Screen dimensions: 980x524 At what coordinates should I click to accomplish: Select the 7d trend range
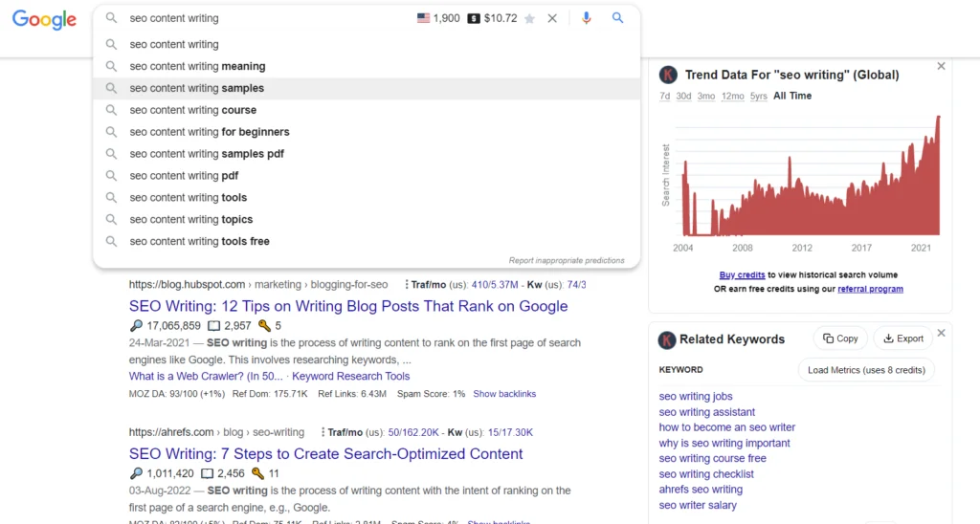pyautogui.click(x=665, y=97)
